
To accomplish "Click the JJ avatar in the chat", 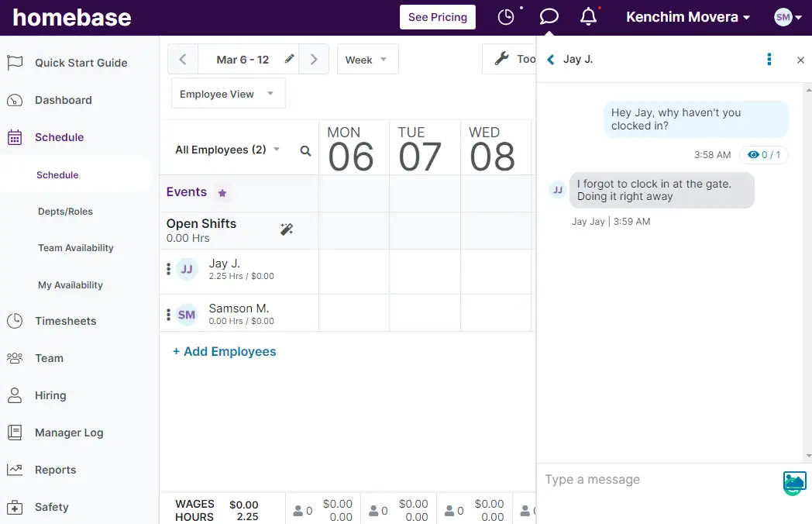I will coord(558,190).
